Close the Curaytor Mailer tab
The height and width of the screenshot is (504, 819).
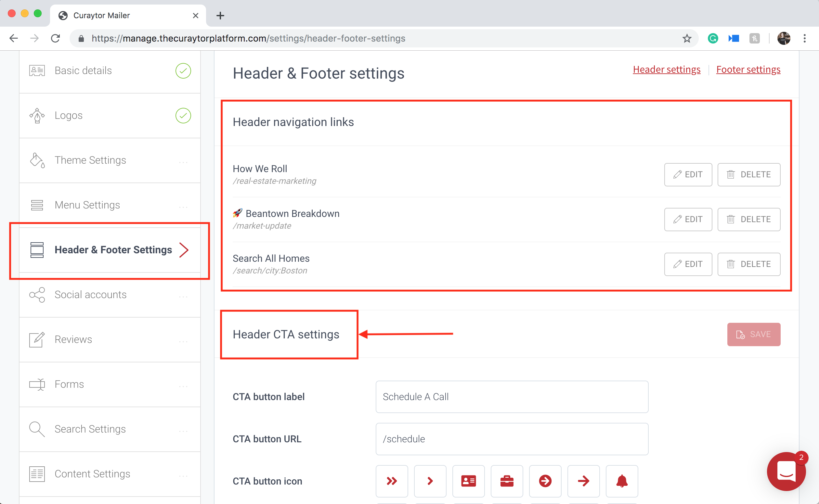(x=196, y=15)
